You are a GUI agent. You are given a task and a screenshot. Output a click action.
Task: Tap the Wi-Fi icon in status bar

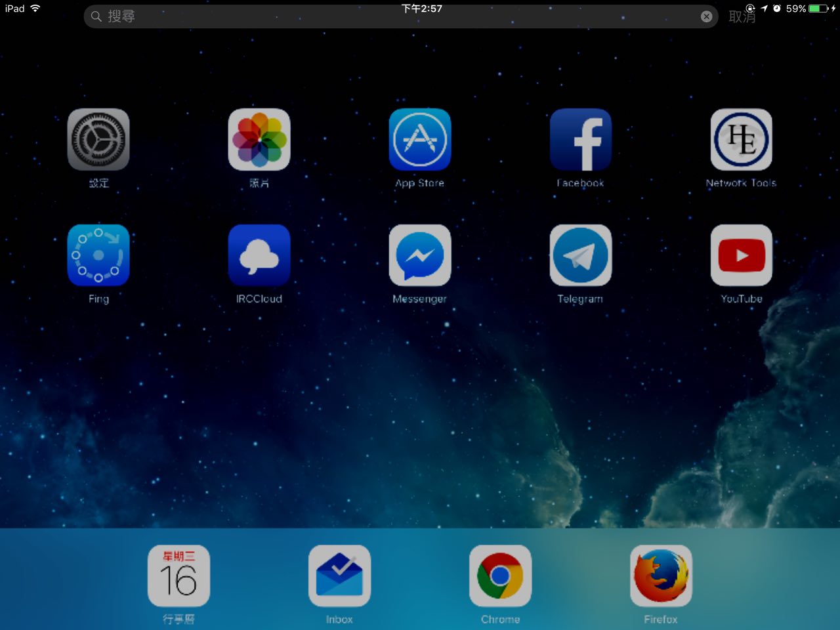point(35,9)
